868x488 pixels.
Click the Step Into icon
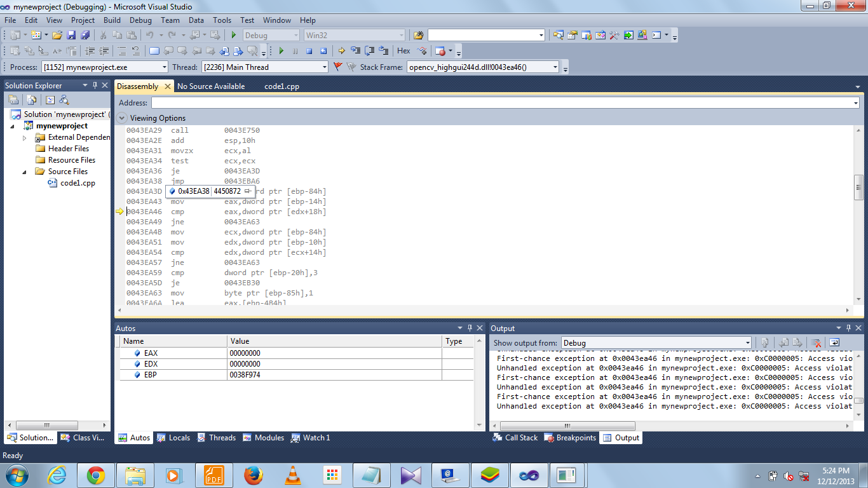click(356, 51)
